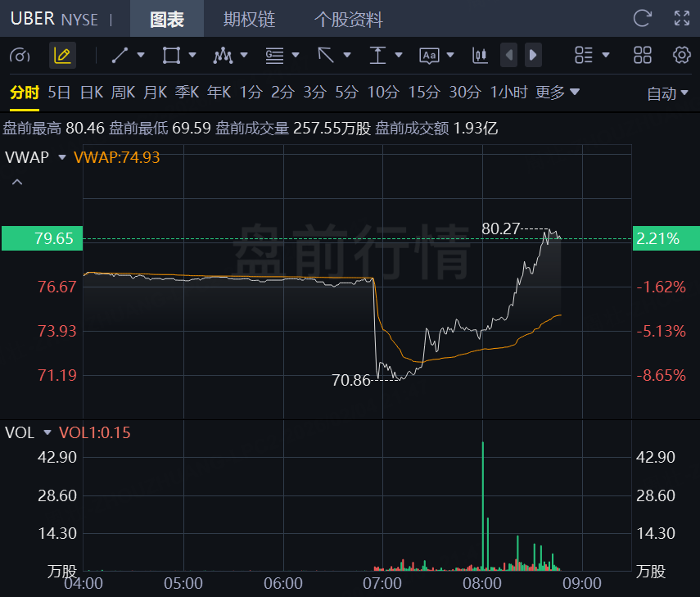Select the 年K timeframe
Image resolution: width=700 pixels, height=597 pixels.
point(219,93)
